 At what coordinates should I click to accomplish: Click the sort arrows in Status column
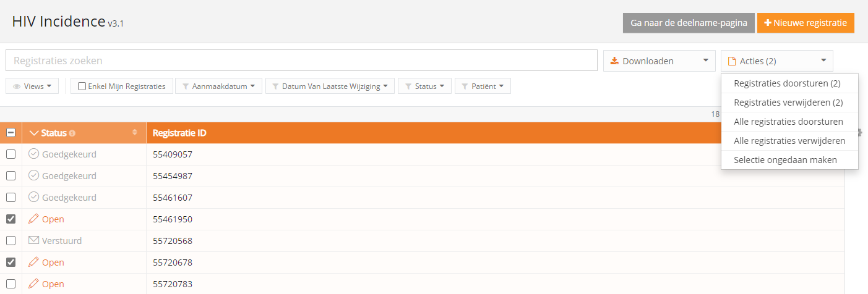tap(135, 133)
